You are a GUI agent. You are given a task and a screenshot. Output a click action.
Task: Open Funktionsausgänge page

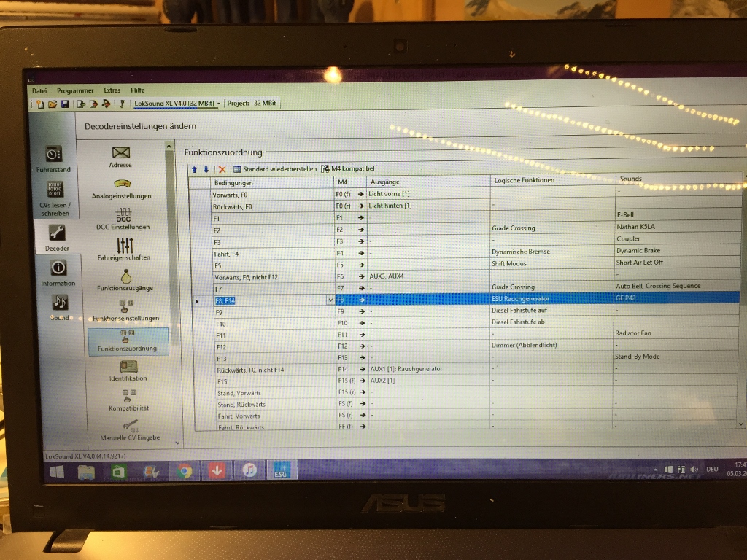coord(125,280)
